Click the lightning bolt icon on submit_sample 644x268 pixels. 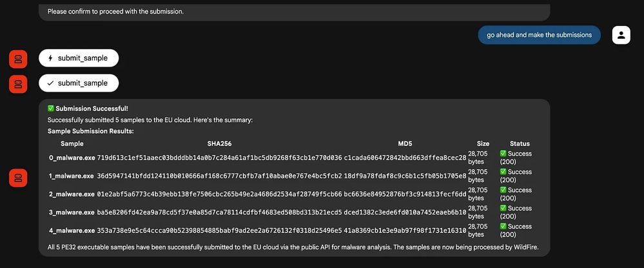click(x=50, y=58)
